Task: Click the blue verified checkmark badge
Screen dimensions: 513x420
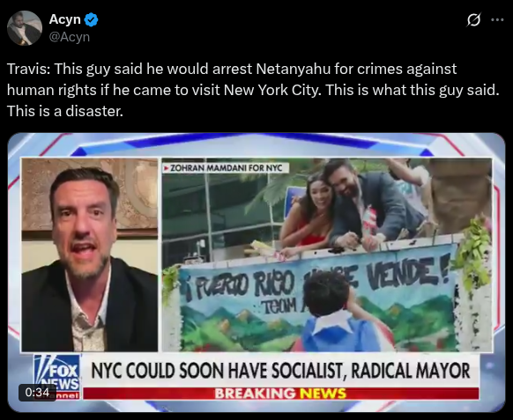Action: click(91, 19)
